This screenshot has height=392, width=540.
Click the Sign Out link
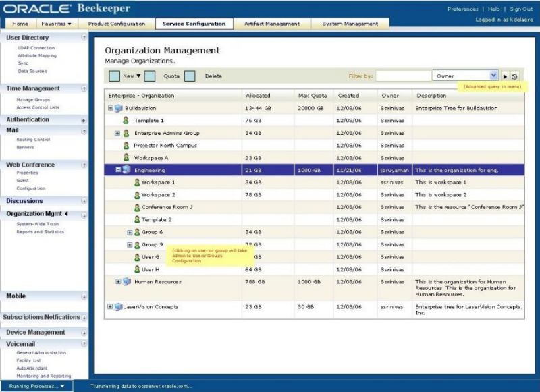(x=521, y=9)
